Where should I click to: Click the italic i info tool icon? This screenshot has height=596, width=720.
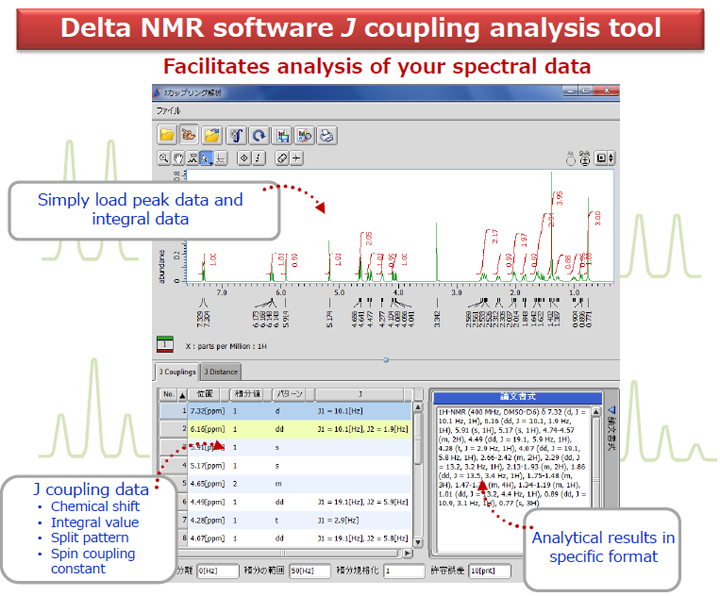point(258,158)
